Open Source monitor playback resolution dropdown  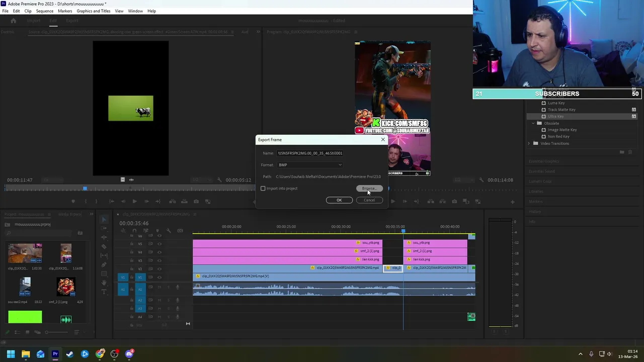(201, 179)
